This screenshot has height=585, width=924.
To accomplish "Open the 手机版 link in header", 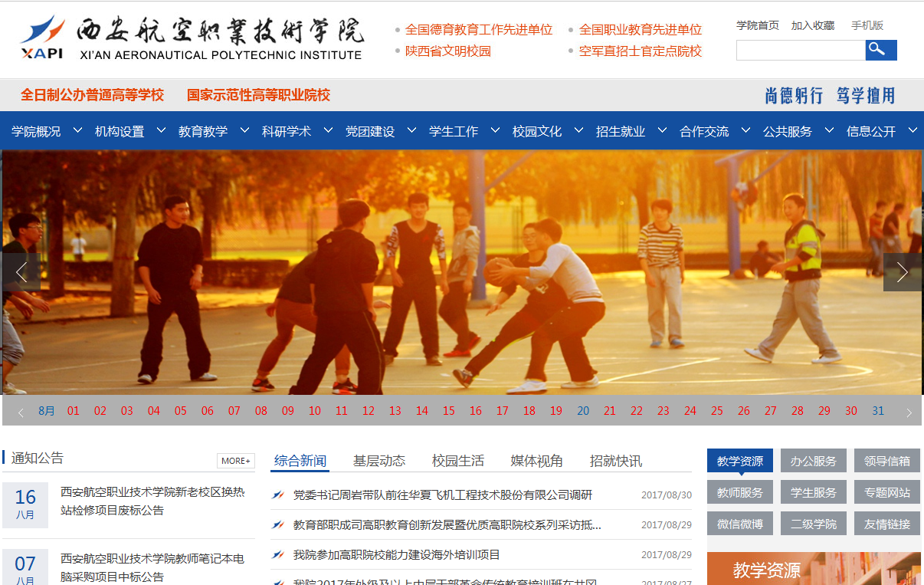I will point(867,25).
